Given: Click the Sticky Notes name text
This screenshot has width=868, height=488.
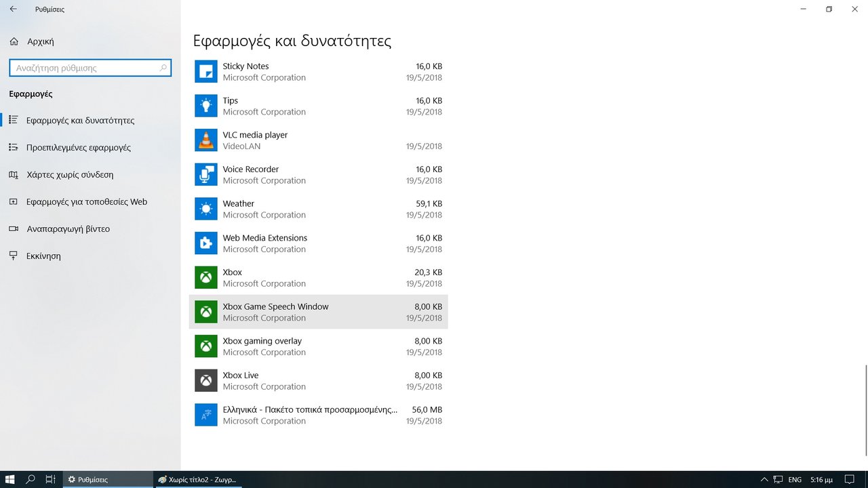Looking at the screenshot, I should [x=245, y=66].
